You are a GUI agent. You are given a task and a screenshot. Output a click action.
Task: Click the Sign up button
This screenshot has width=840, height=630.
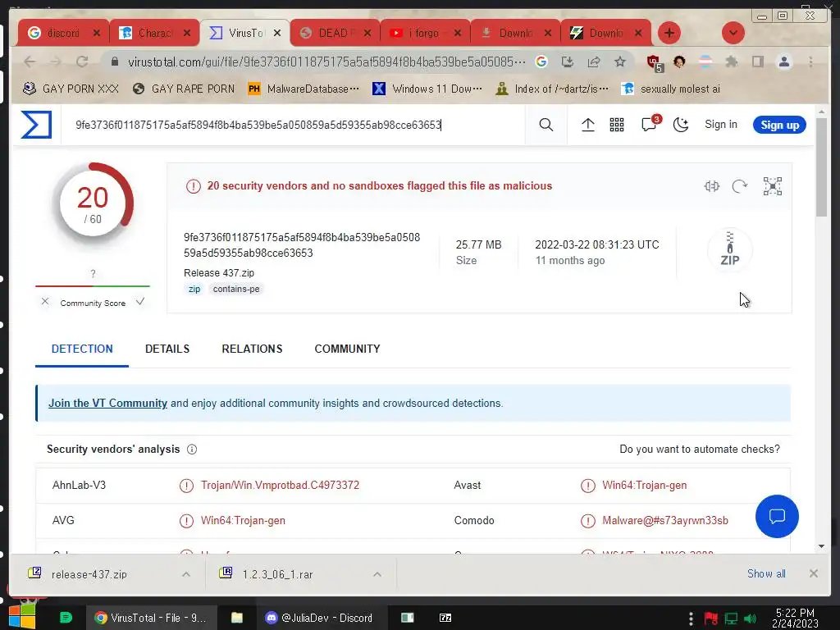coord(779,125)
